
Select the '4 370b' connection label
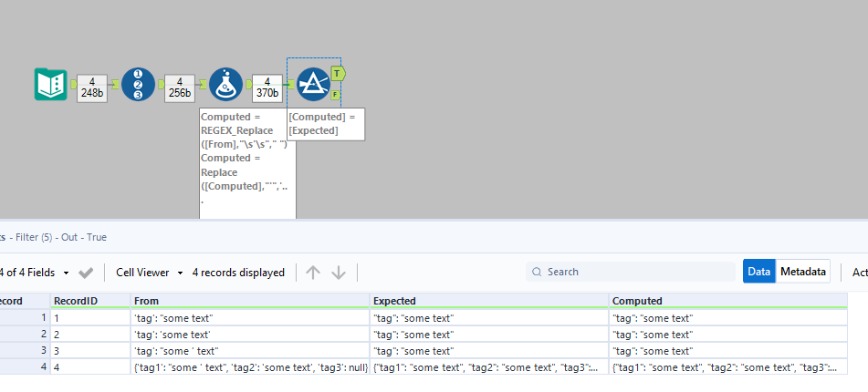point(267,88)
